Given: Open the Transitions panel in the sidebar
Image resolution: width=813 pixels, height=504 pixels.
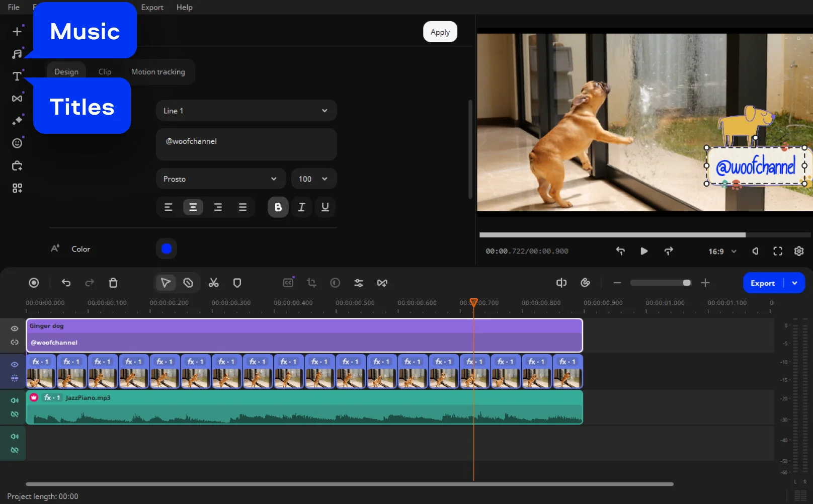Looking at the screenshot, I should 17,99.
